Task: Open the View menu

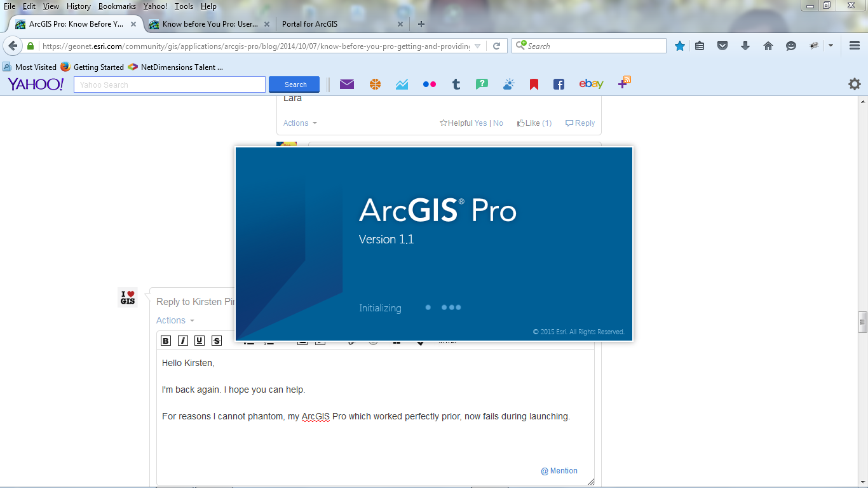Action: [51, 6]
